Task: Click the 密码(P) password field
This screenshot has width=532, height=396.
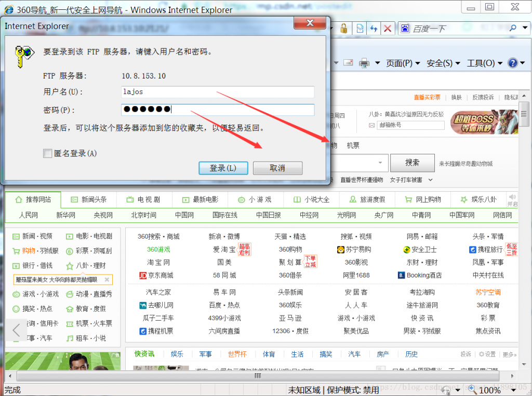Action: 218,109
